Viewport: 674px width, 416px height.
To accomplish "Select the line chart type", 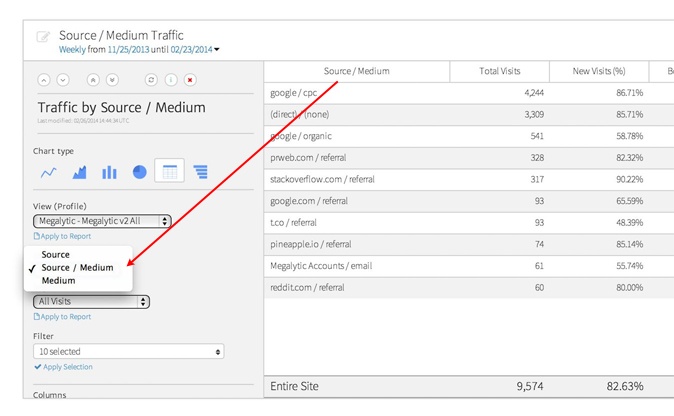I will click(x=48, y=172).
